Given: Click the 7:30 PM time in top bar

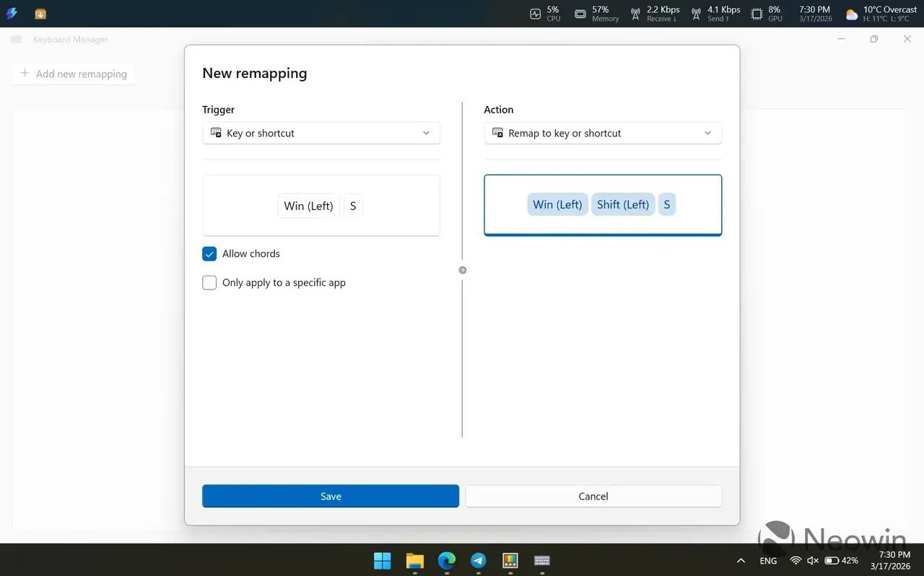Looking at the screenshot, I should pos(815,9).
